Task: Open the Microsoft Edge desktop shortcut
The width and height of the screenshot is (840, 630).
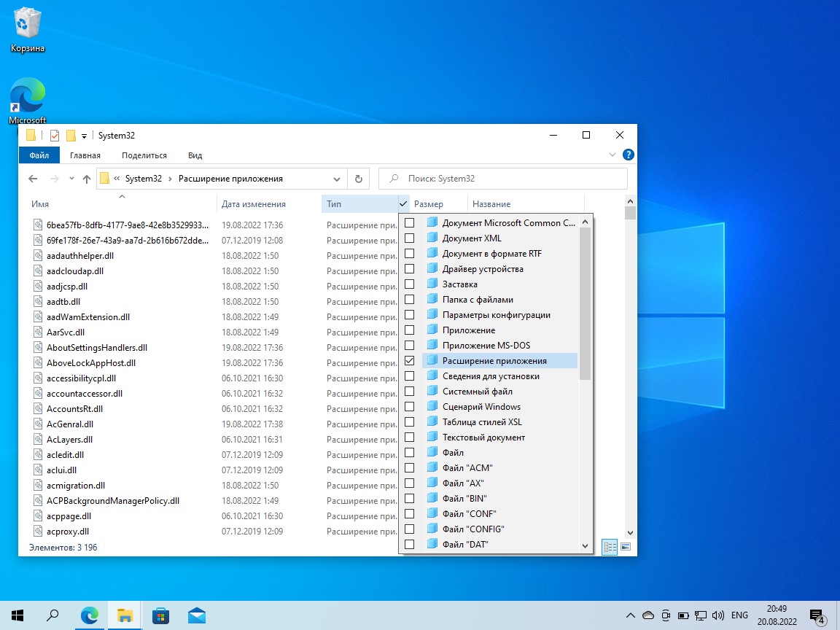Action: click(x=27, y=100)
